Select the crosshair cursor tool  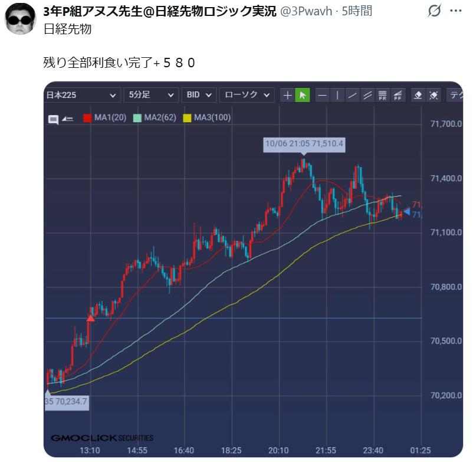pyautogui.click(x=287, y=95)
